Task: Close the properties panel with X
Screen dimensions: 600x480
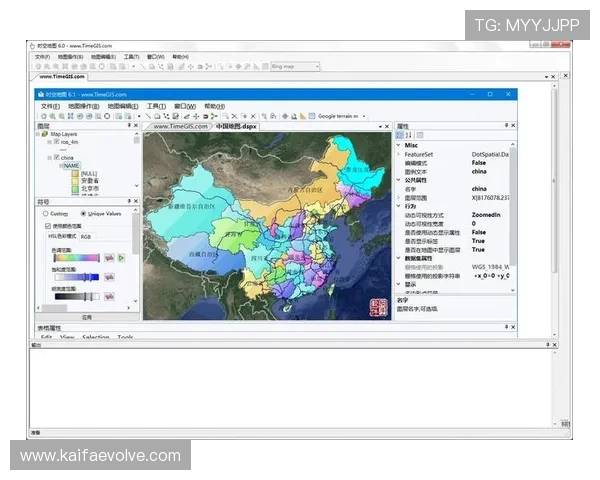Action: pos(513,126)
